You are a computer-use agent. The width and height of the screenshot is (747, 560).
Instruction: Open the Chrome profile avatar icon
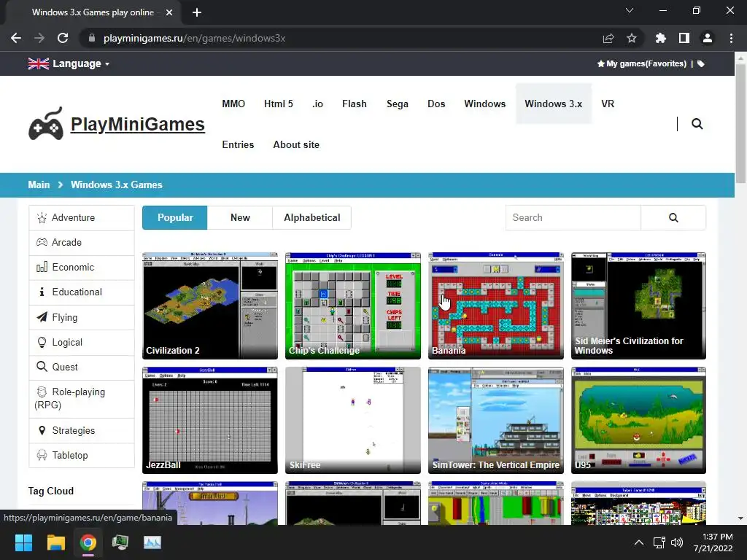pos(708,38)
